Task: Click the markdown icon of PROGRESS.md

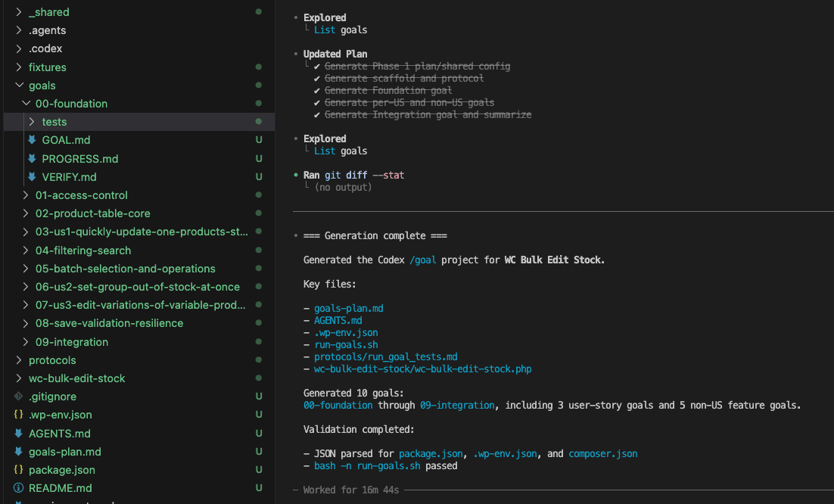Action: pos(32,158)
